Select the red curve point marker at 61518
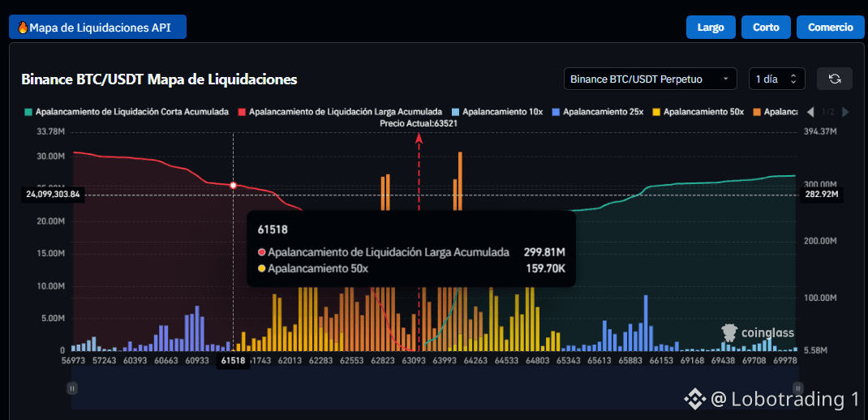868x420 pixels. pos(233,186)
